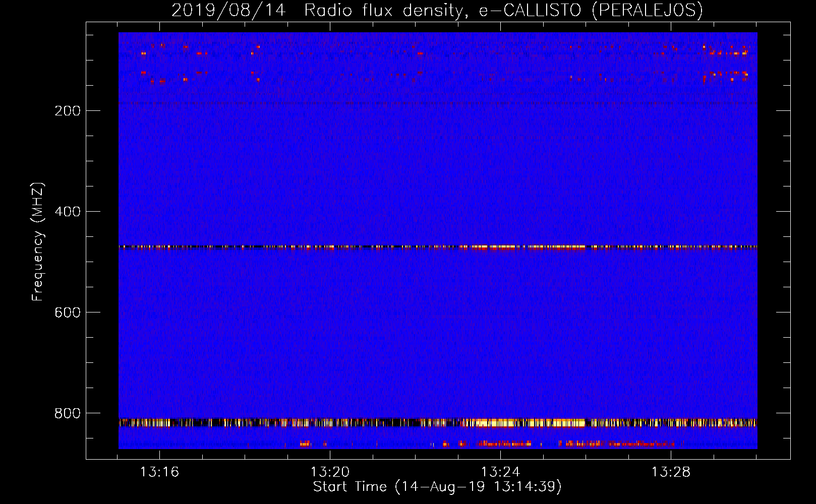Select the 'Frequency (MHZ)' y-axis label
The image size is (816, 504).
point(38,242)
